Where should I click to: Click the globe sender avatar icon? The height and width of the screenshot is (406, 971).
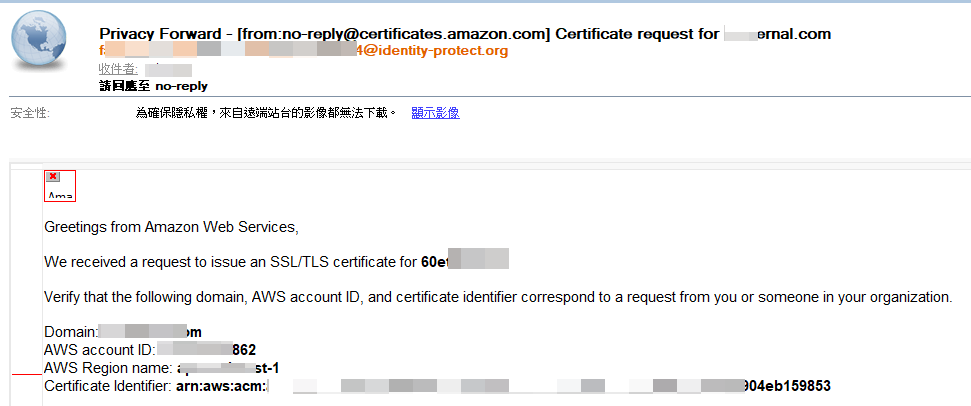[x=38, y=40]
